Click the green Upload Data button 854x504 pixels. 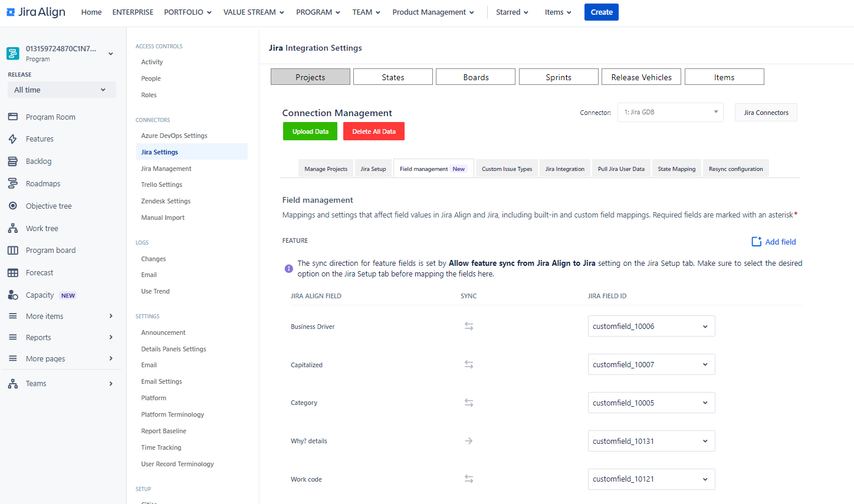coord(310,131)
